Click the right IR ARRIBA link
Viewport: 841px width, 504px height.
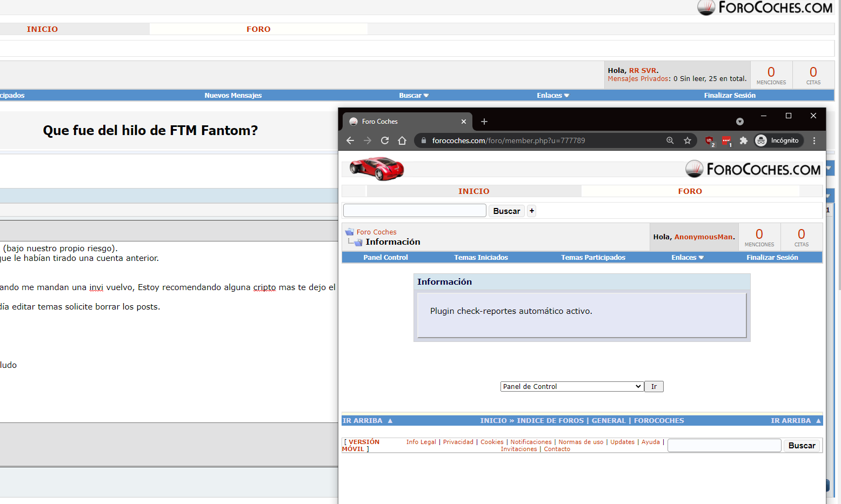click(x=796, y=421)
